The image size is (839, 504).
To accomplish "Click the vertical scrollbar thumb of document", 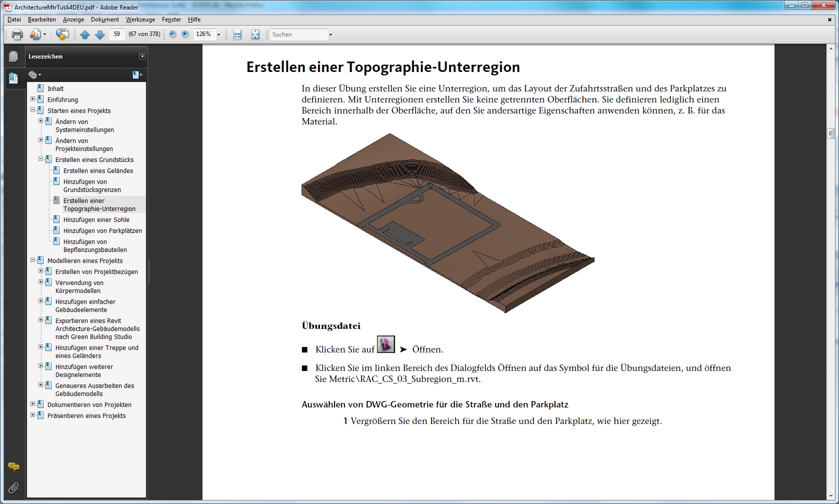I will [x=830, y=133].
